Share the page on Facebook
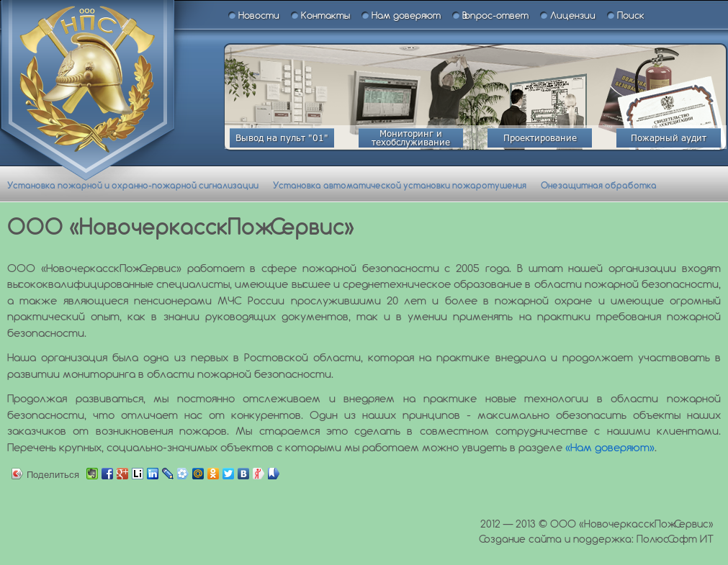The width and height of the screenshot is (728, 565). 107,474
